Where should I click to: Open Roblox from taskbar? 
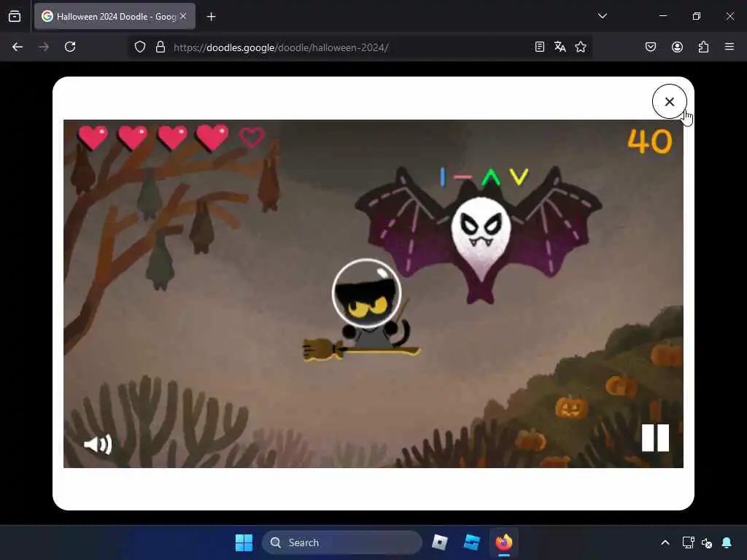440,542
